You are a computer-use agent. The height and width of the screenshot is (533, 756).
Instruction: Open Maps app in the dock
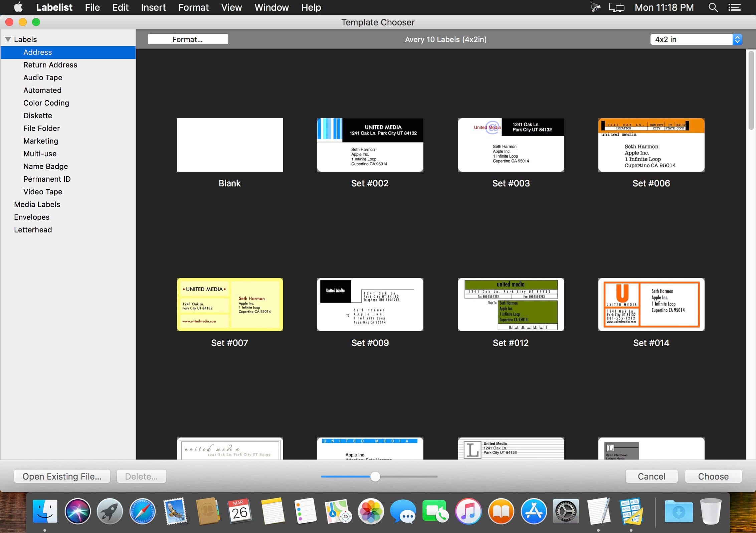(338, 511)
